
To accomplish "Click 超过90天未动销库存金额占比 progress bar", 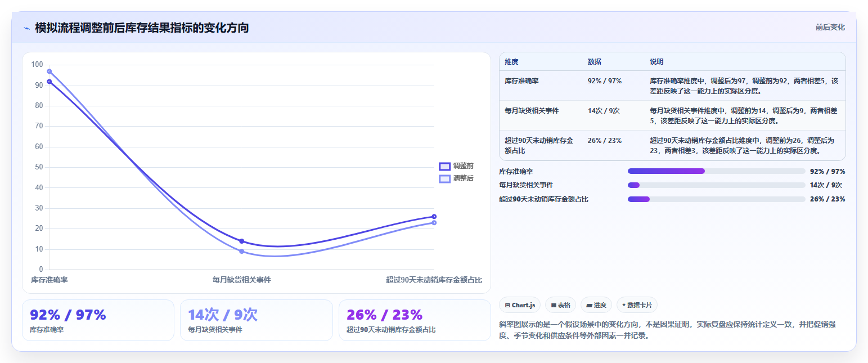I will point(717,199).
